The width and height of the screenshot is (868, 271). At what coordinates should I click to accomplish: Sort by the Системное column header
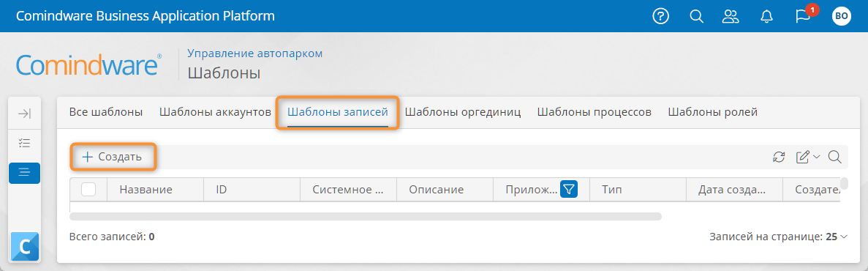(348, 190)
